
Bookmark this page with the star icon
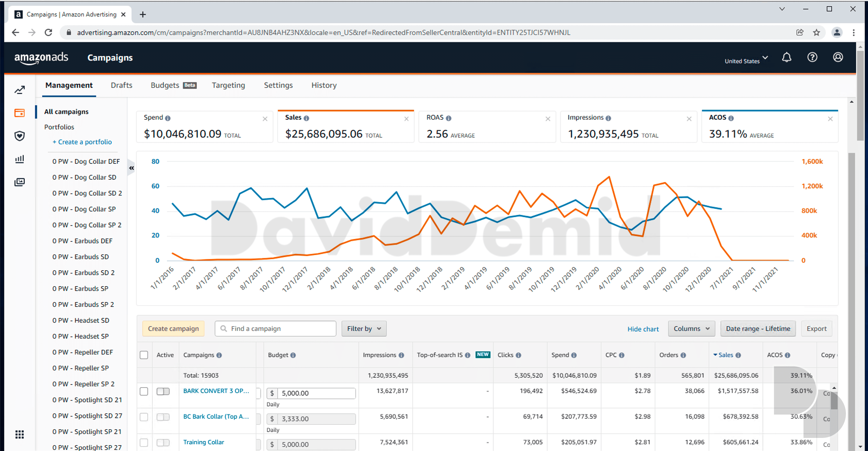(816, 33)
